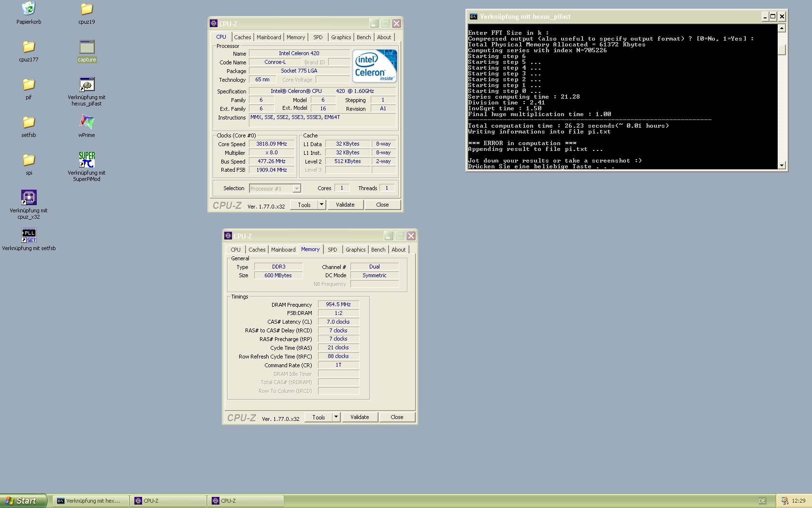Click the console window title bar icon

(x=473, y=16)
